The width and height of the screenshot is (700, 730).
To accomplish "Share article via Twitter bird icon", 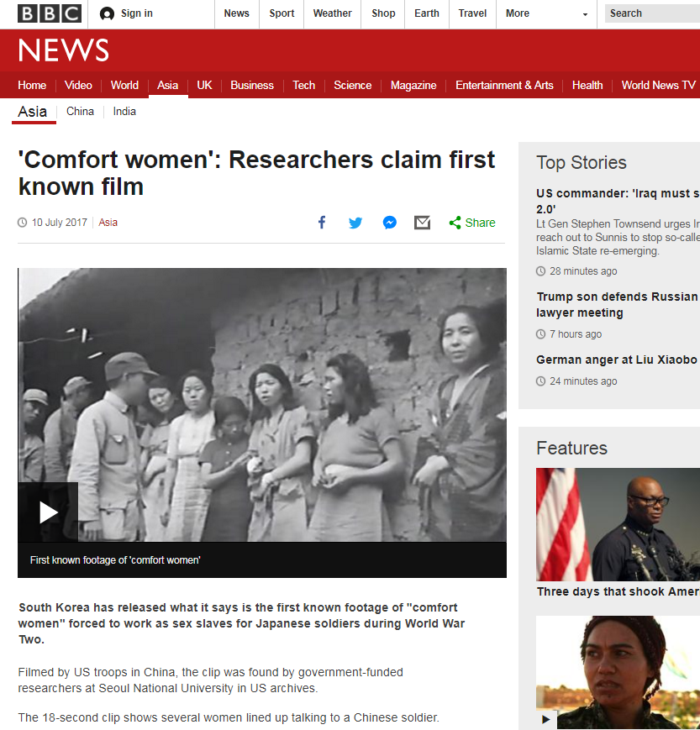I will point(355,223).
